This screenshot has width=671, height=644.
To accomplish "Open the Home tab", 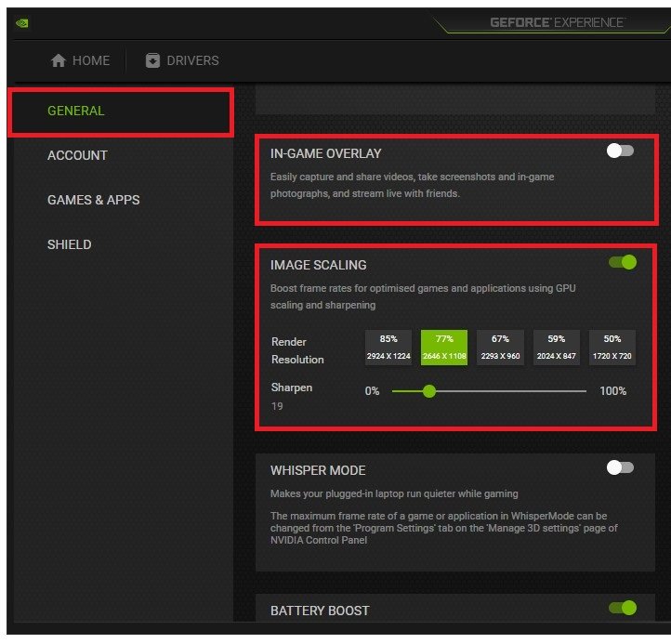I will 80,60.
